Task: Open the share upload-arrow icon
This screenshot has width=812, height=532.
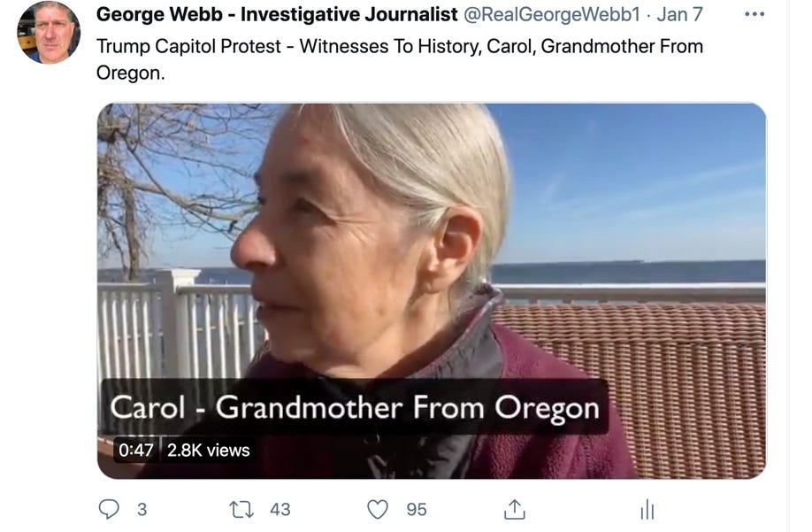Action: [x=514, y=509]
